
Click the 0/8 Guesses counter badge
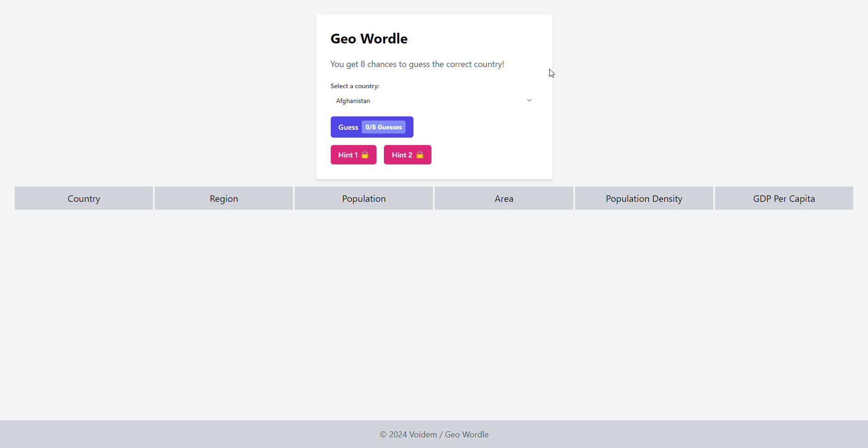coord(383,127)
